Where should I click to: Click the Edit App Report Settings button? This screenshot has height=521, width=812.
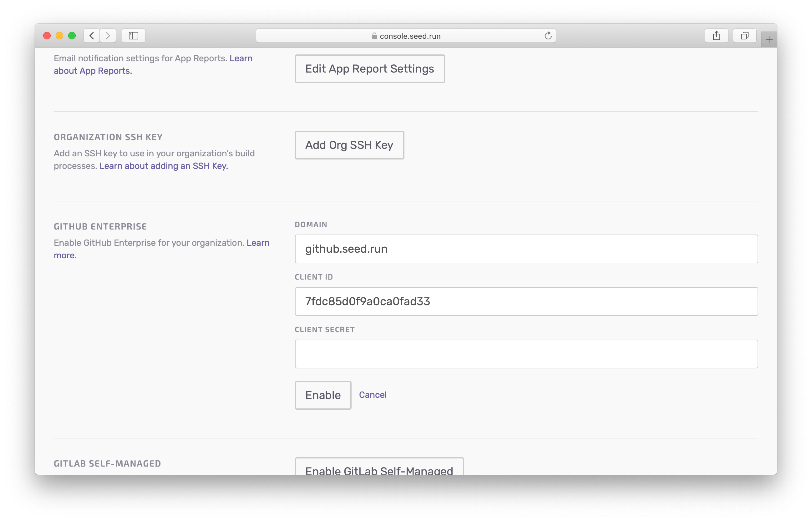pyautogui.click(x=370, y=69)
